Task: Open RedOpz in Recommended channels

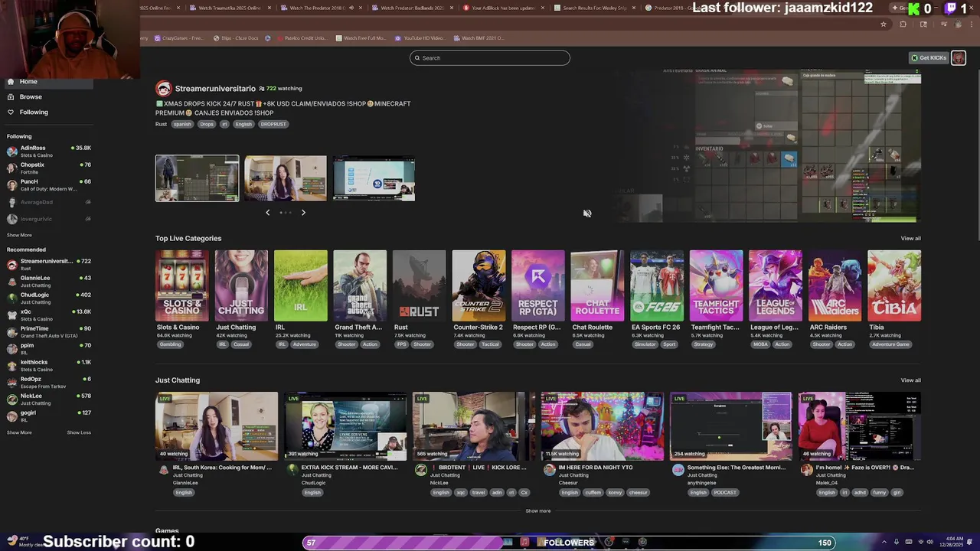Action: pos(49,382)
